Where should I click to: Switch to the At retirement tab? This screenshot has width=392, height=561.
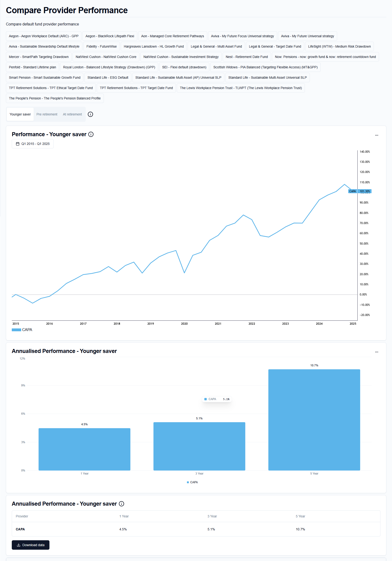72,114
